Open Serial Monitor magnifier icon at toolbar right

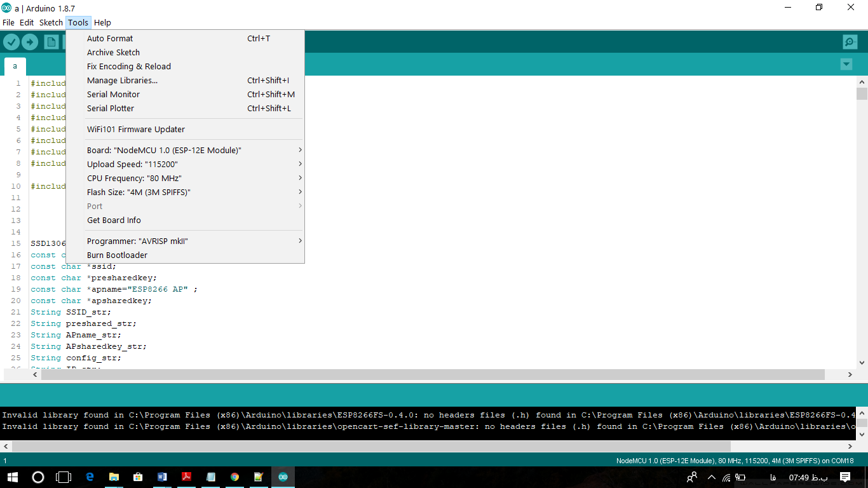tap(850, 42)
